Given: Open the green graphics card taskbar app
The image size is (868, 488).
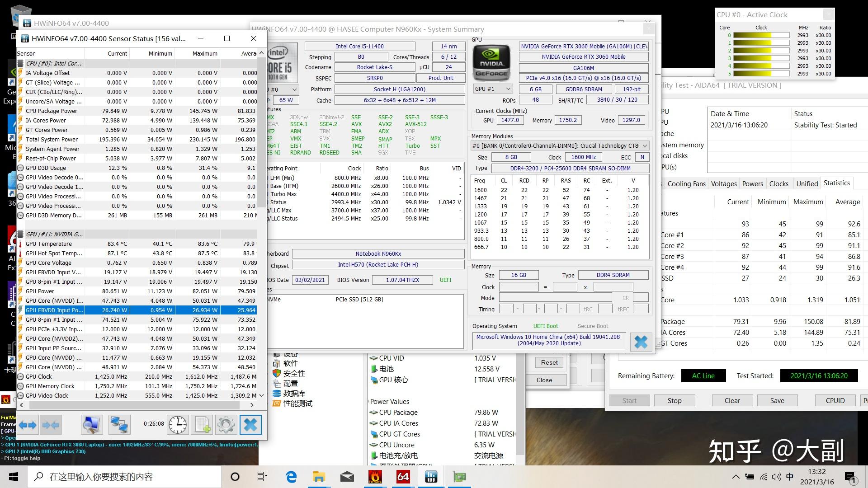Looking at the screenshot, I should [459, 477].
